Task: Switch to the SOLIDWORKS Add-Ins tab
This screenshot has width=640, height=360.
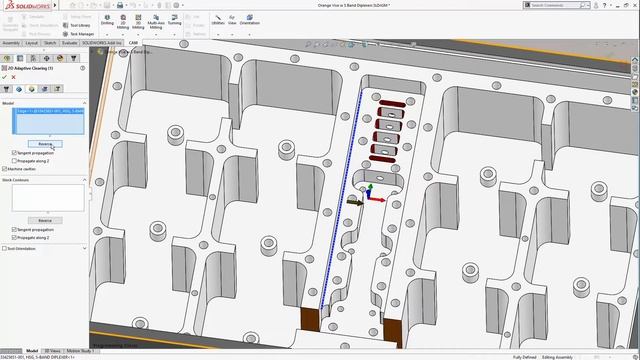Action: pyautogui.click(x=102, y=43)
